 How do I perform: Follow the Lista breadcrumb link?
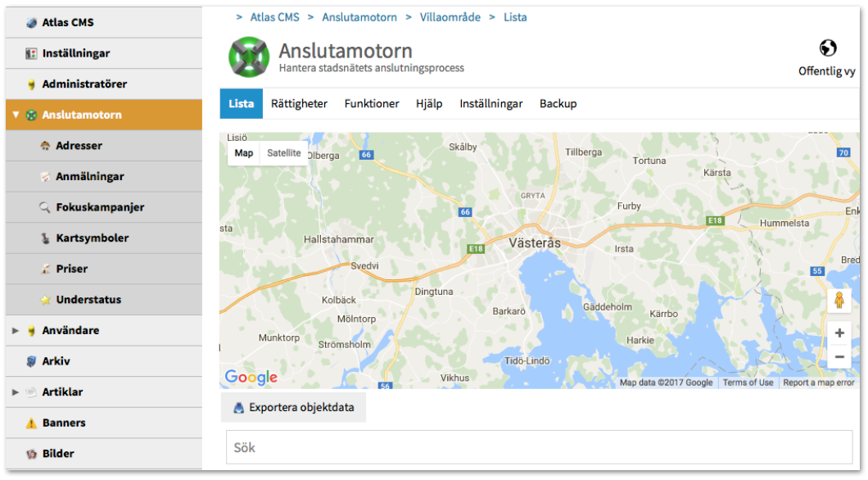pyautogui.click(x=515, y=17)
